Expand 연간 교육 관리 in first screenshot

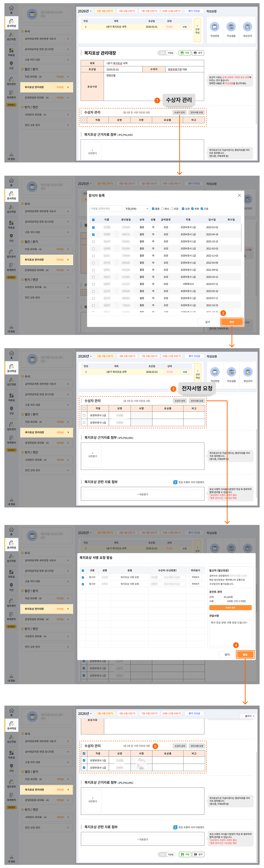tap(46, 125)
